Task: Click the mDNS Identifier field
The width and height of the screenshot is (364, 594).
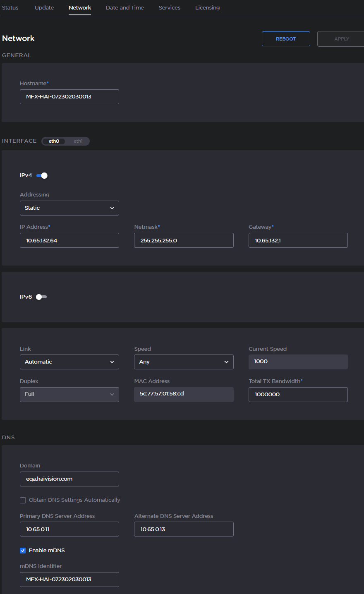Action: click(69, 579)
